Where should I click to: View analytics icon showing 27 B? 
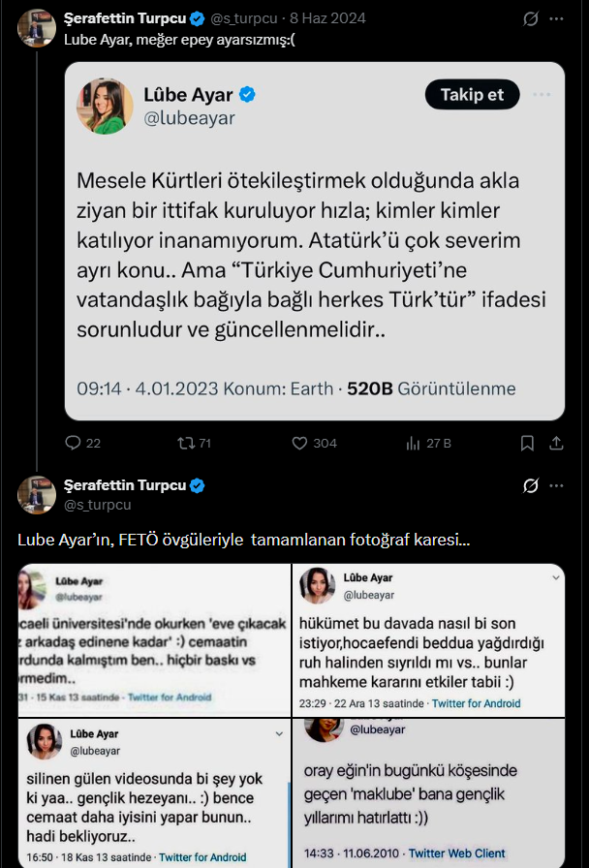tap(413, 443)
